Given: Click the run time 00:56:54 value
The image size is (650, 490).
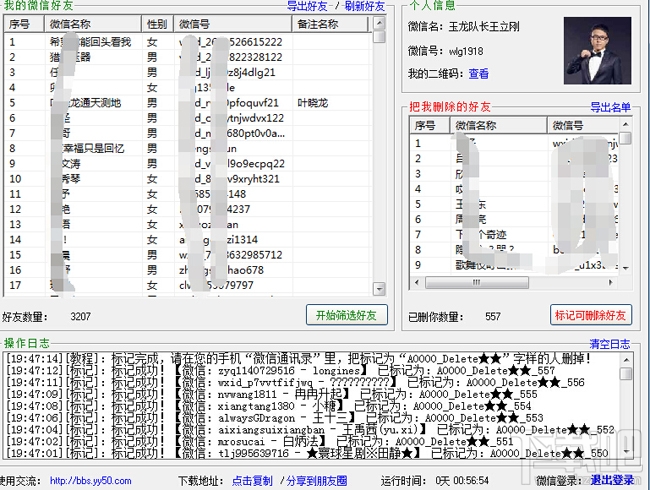Looking at the screenshot, I should (x=471, y=481).
